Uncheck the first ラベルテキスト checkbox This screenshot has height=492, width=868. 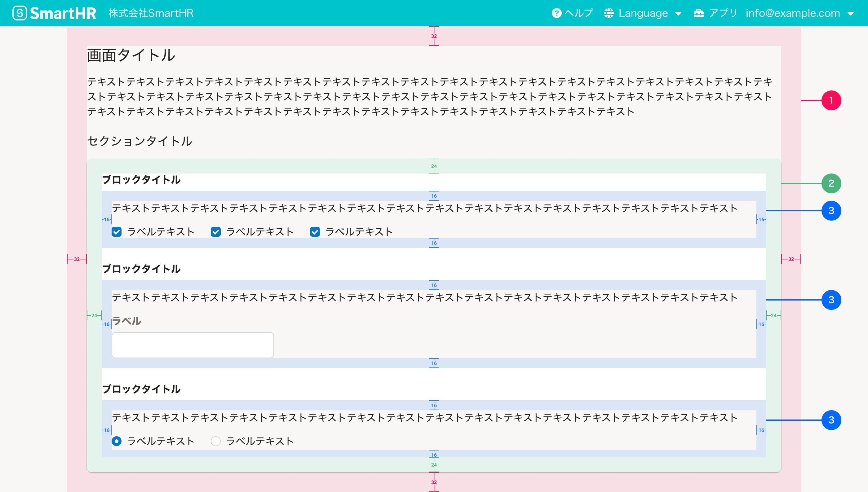click(117, 232)
